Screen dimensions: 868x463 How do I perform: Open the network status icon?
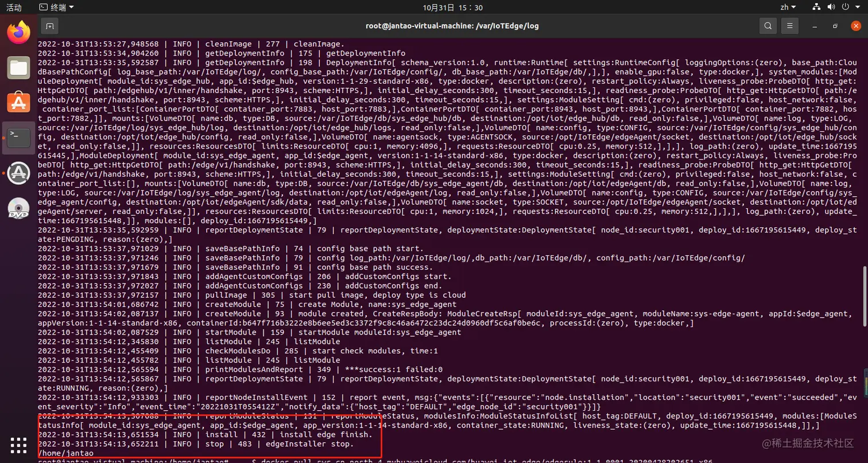click(x=817, y=7)
